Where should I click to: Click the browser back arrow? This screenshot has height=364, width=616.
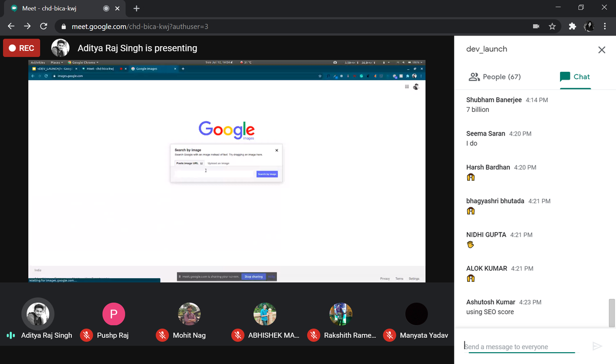(x=11, y=26)
